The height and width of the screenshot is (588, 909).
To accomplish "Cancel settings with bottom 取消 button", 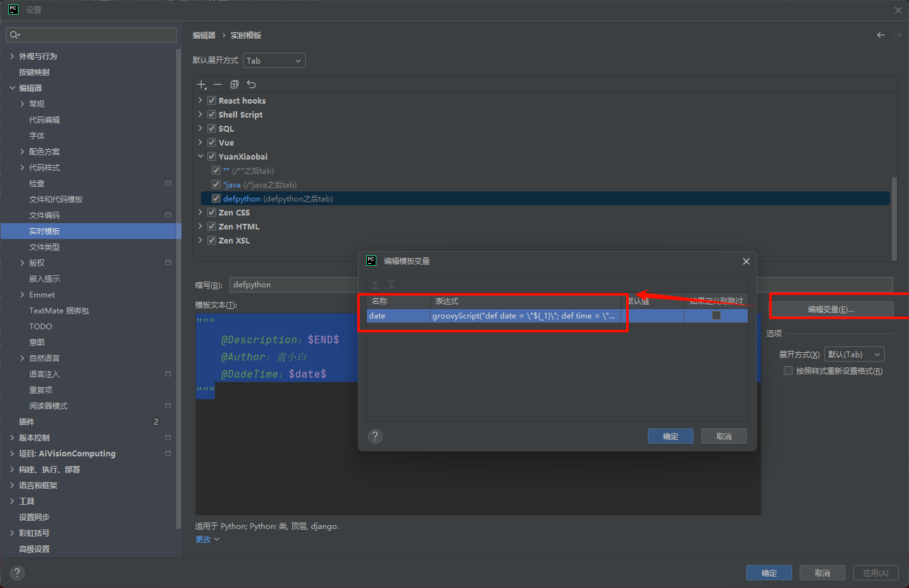I will coord(823,573).
